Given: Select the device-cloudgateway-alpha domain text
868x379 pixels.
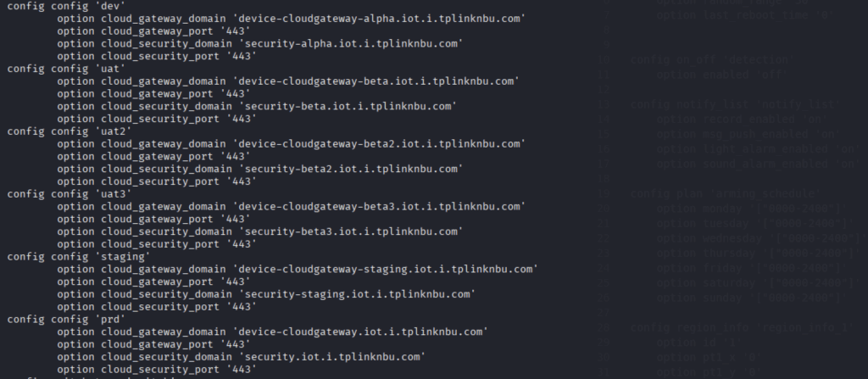Looking at the screenshot, I should click(x=379, y=19).
